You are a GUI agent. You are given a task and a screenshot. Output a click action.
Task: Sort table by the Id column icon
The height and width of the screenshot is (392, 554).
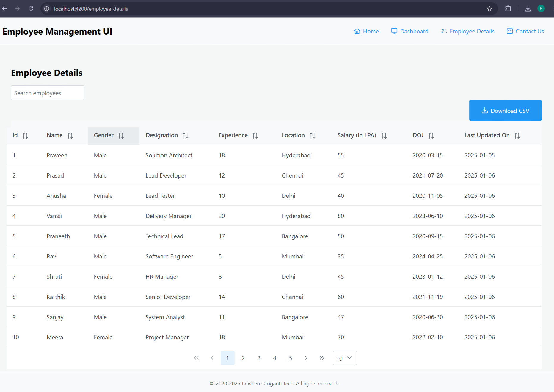pyautogui.click(x=25, y=136)
